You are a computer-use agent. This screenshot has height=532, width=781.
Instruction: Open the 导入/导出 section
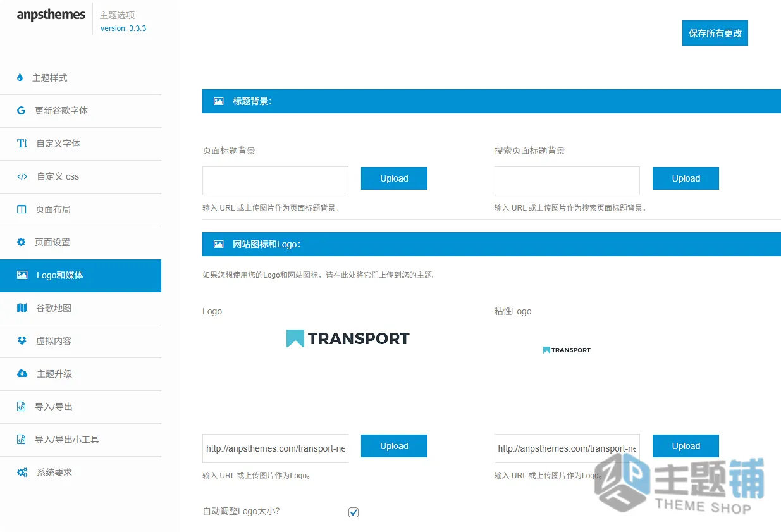[80, 407]
